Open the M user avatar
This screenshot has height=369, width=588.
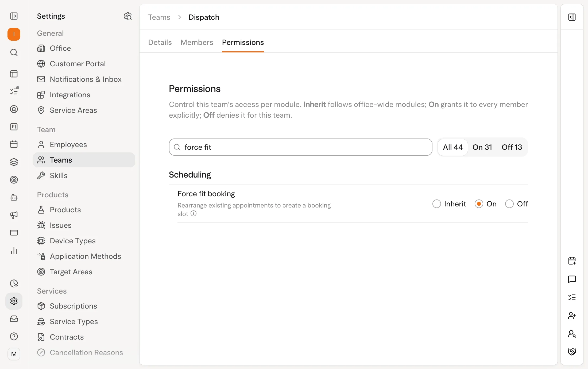click(14, 354)
